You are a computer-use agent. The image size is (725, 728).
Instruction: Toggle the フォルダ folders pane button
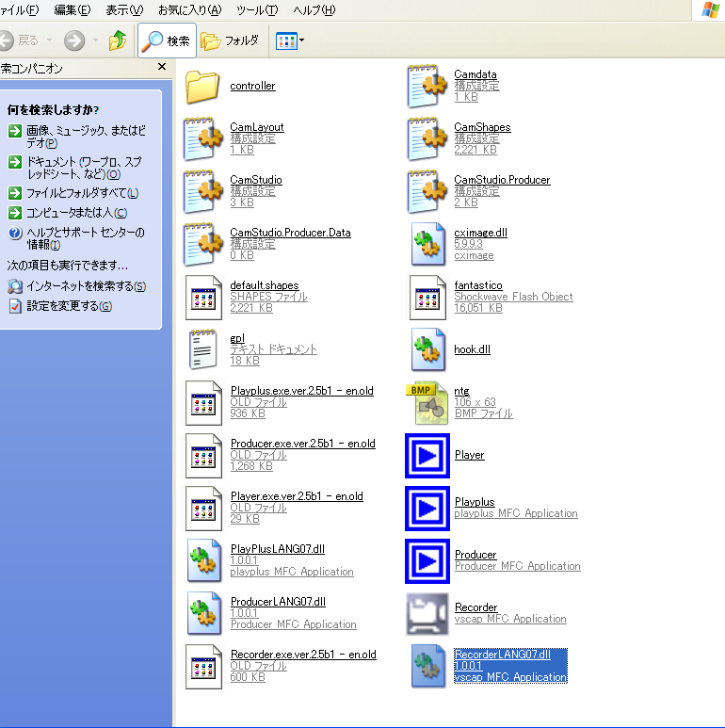tap(230, 40)
